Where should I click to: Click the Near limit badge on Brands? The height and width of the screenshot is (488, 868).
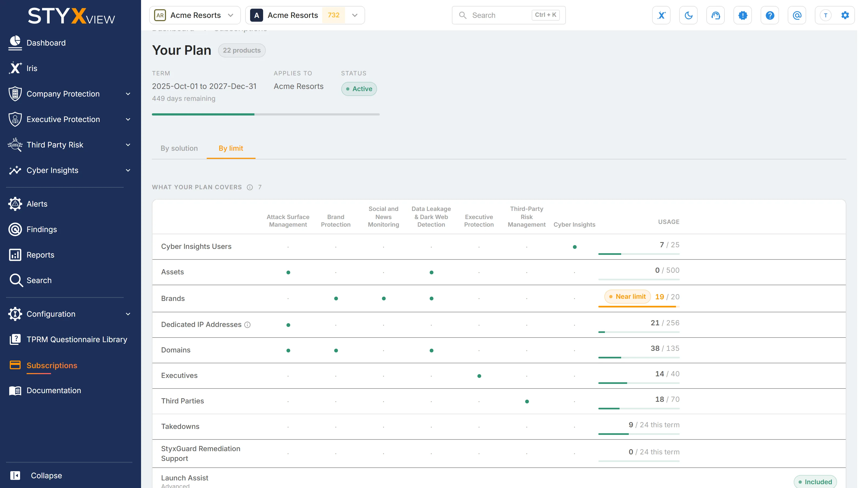[x=627, y=297]
